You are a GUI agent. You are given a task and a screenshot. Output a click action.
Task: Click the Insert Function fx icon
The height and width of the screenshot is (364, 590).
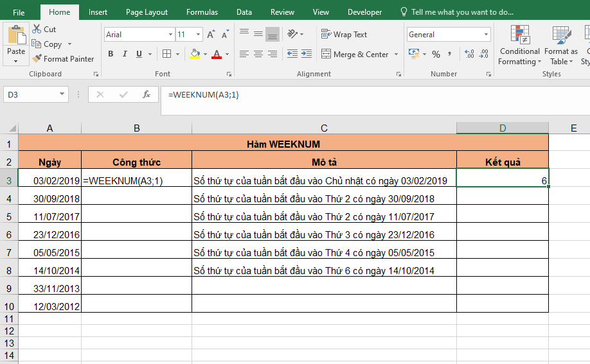(x=147, y=95)
